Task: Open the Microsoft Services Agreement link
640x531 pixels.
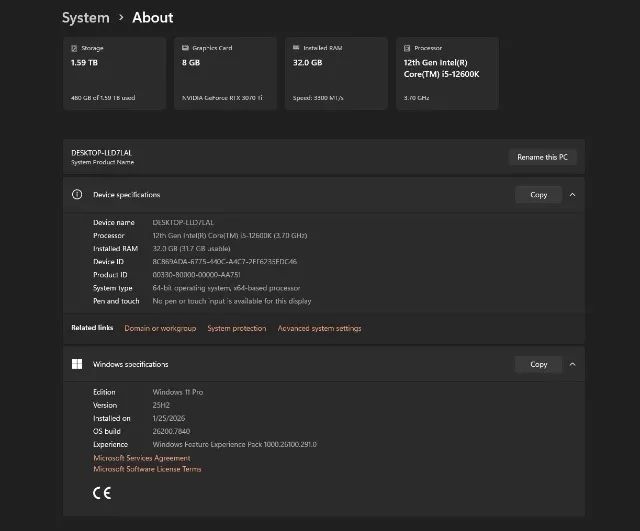Action: coord(141,458)
